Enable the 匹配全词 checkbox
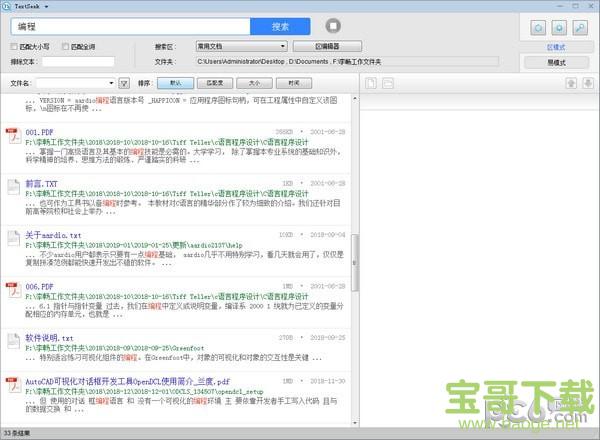Viewport: 600px width, 440px height. click(x=65, y=46)
